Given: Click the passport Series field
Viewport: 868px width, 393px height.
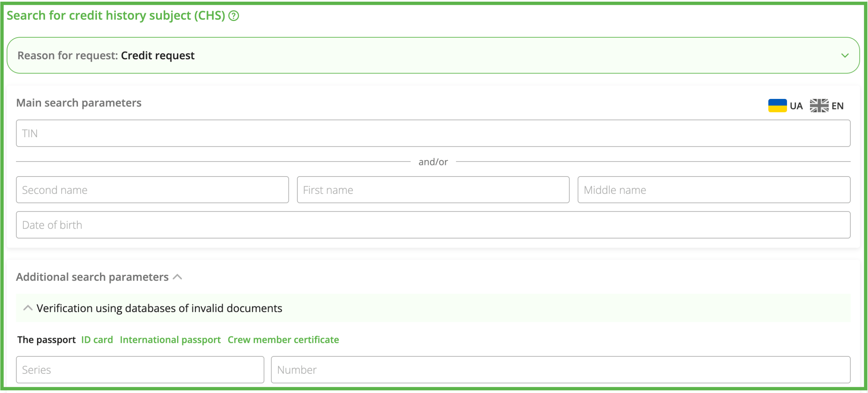Looking at the screenshot, I should (x=140, y=370).
